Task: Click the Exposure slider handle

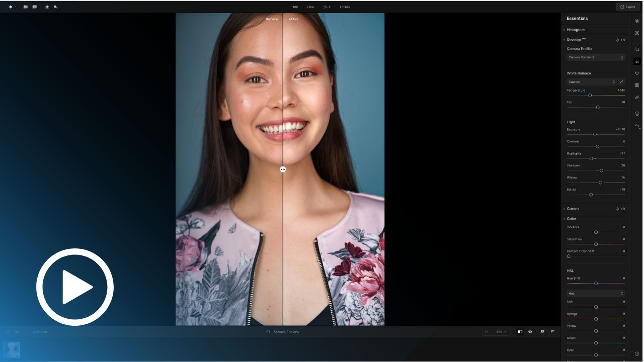Action: click(595, 135)
